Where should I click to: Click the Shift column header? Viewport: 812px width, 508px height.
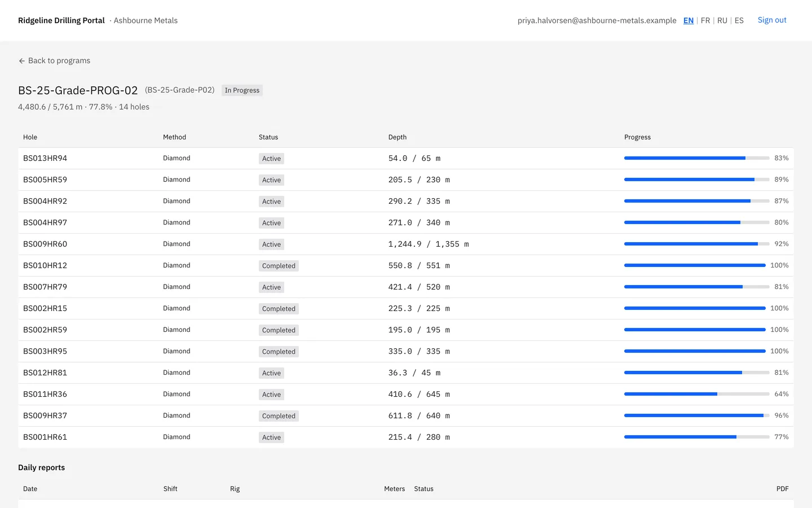coord(170,489)
